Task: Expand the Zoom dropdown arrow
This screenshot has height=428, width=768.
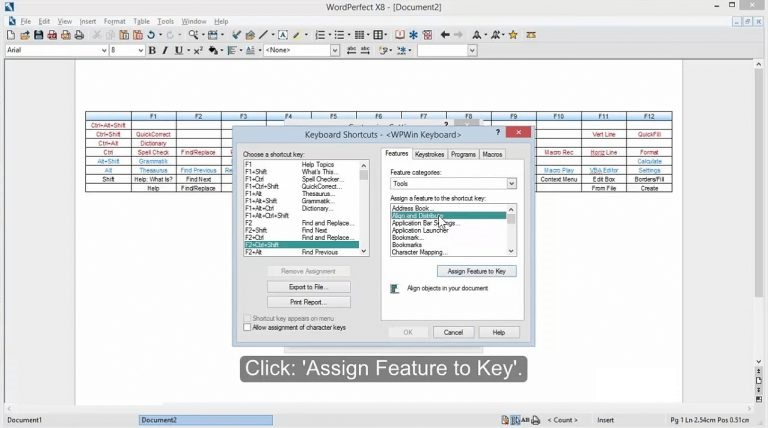Action: click(x=202, y=35)
